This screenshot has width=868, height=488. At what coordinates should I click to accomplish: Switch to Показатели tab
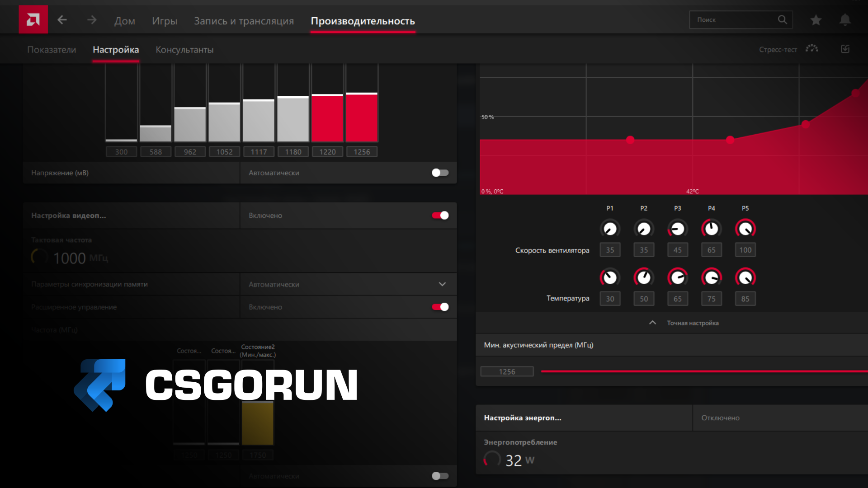click(x=52, y=50)
